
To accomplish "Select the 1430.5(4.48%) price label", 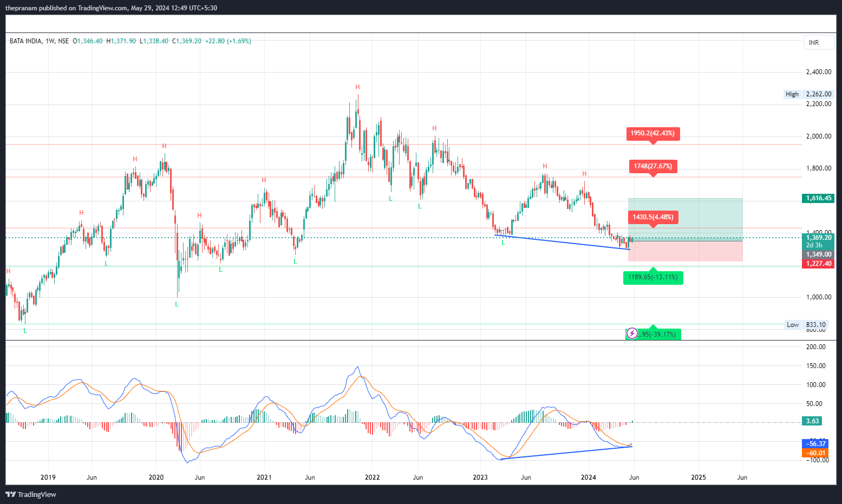I will point(653,217).
